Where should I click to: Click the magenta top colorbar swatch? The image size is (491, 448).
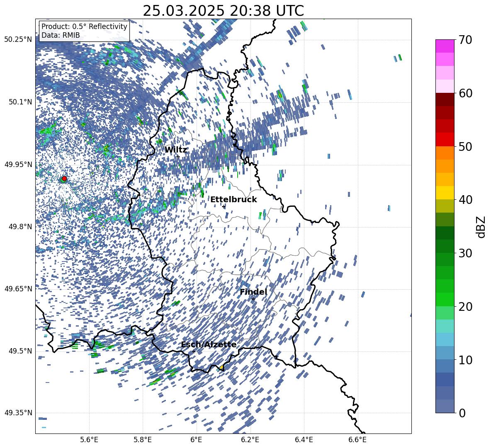pos(445,46)
